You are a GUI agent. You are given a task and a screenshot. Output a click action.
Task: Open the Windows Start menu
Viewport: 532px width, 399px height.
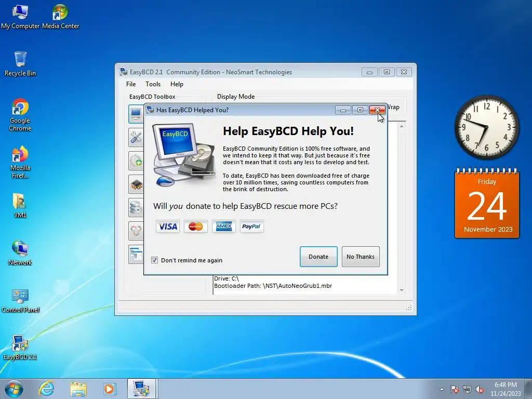coord(14,389)
